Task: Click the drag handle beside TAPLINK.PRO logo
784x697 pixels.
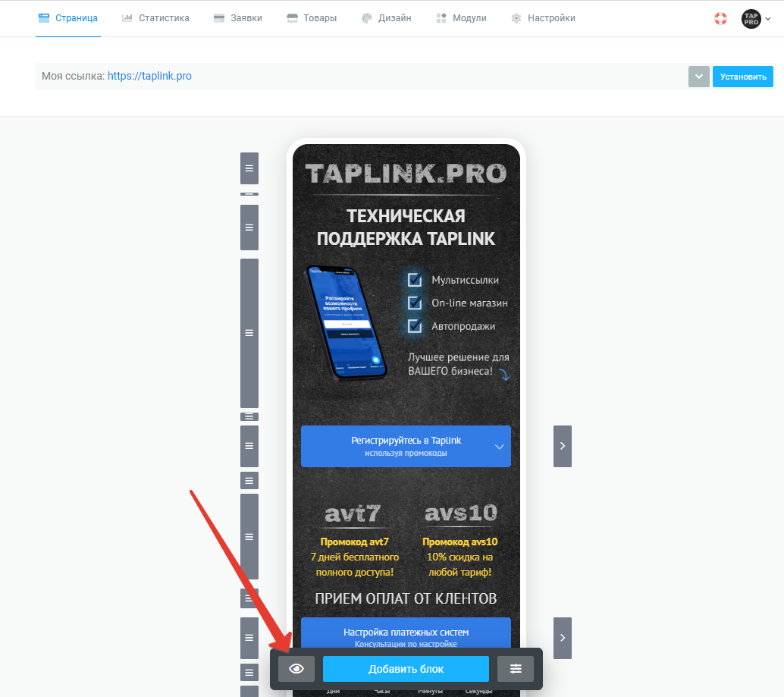Action: pyautogui.click(x=249, y=168)
